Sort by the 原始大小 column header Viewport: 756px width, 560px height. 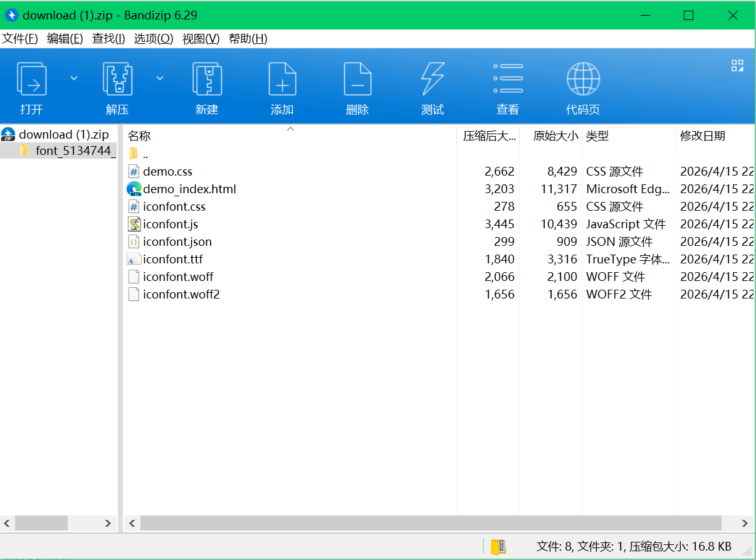tap(551, 136)
